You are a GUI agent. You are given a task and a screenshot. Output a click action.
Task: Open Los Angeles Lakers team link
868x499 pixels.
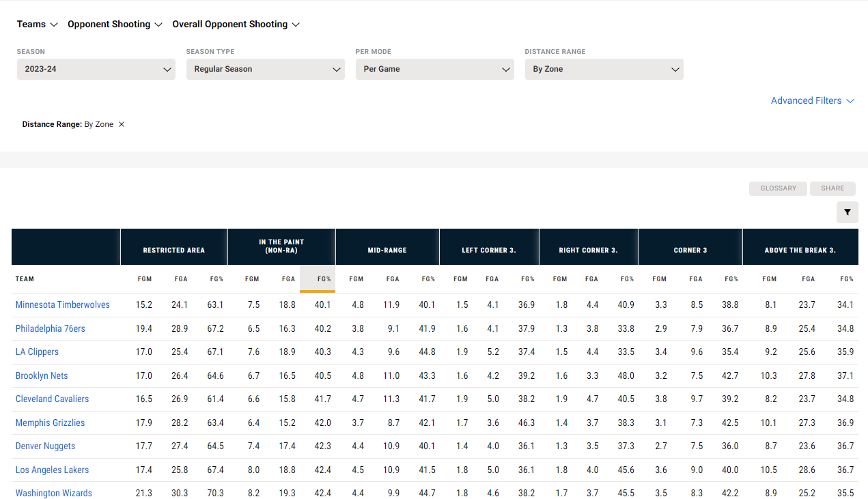point(53,470)
